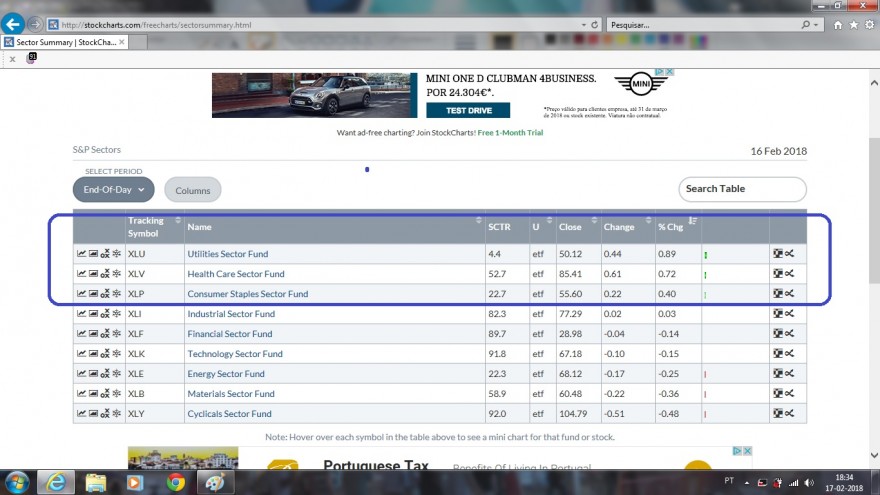Click the drill-down icon on the Utilities row
The width and height of the screenshot is (880, 495).
coord(777,254)
